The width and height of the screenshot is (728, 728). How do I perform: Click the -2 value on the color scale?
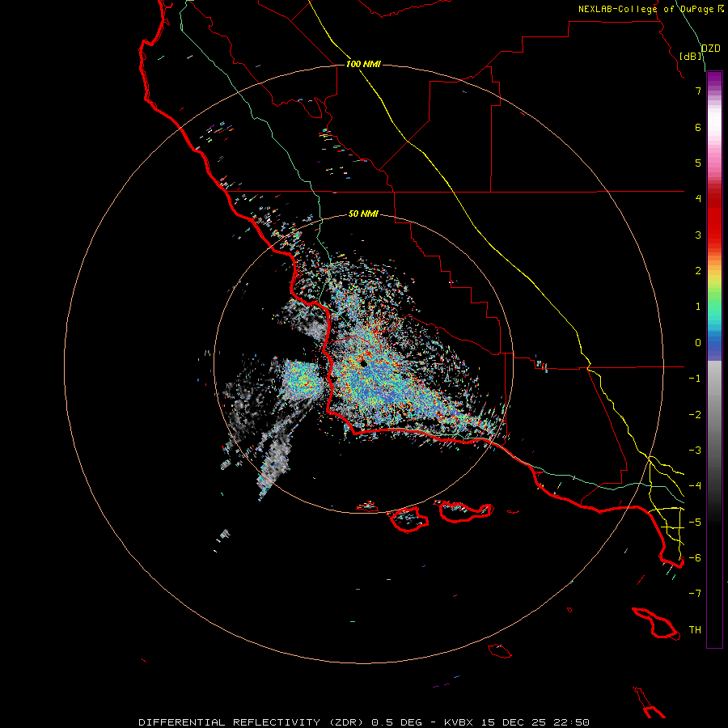[695, 415]
